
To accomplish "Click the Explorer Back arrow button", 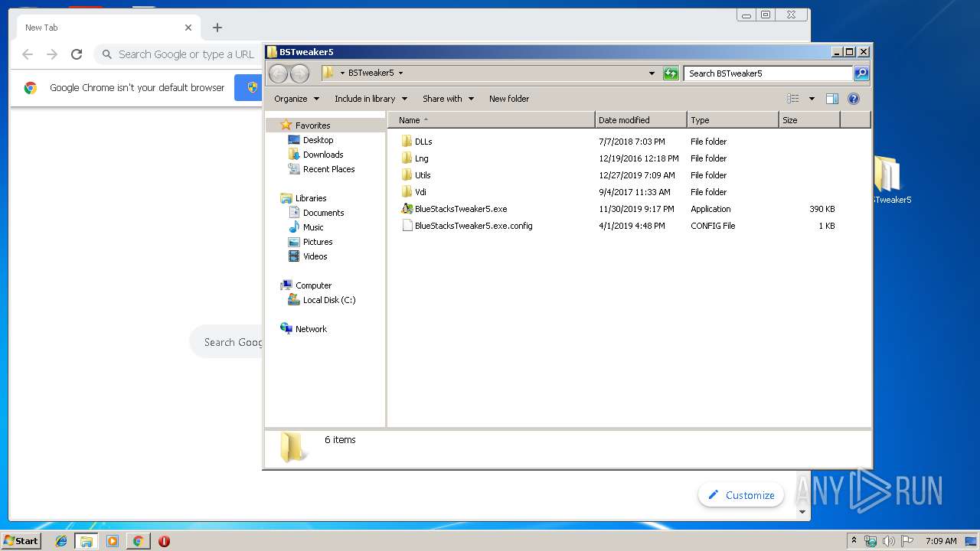I will 279,73.
